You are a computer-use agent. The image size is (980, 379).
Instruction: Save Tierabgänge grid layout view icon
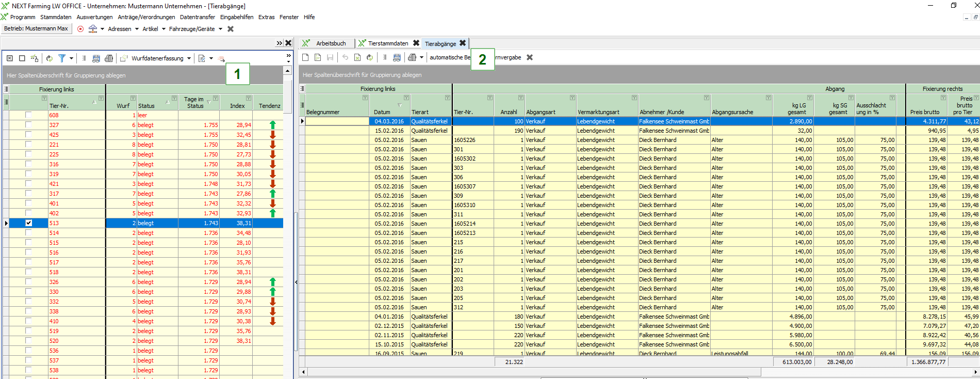[x=397, y=57]
